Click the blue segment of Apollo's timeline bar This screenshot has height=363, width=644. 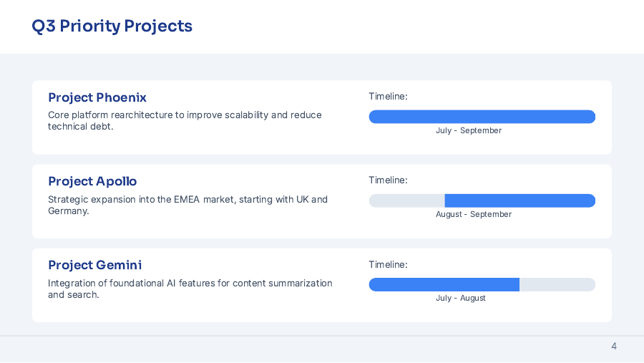point(519,200)
